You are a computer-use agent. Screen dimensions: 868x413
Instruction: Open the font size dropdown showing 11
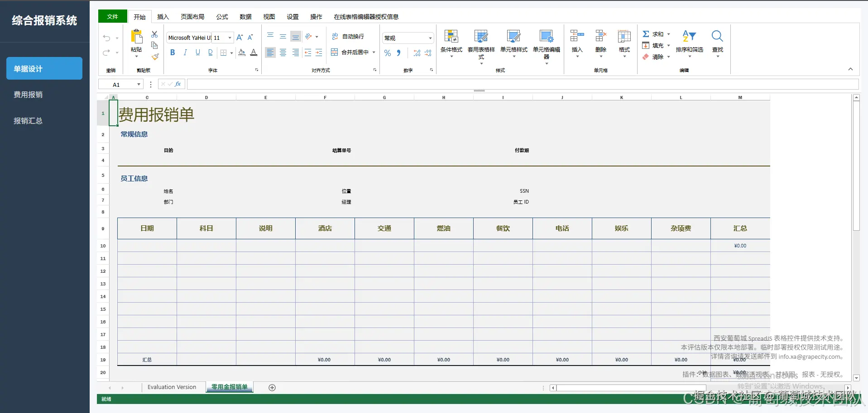coord(223,38)
